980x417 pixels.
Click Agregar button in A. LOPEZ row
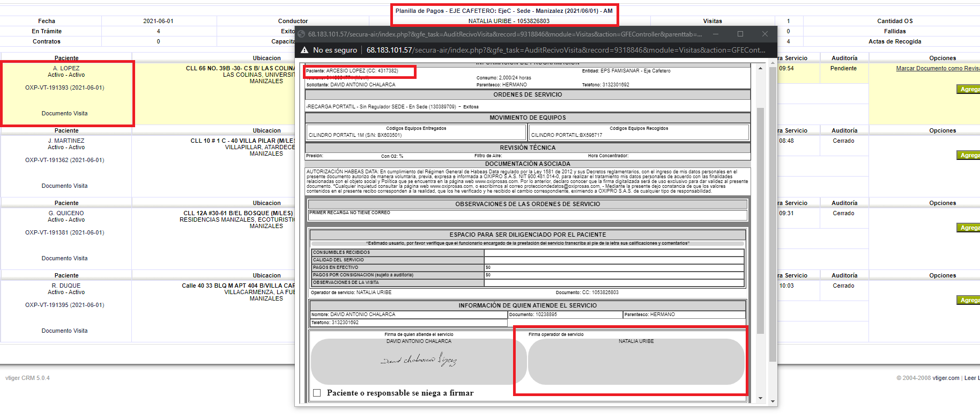[969, 89]
